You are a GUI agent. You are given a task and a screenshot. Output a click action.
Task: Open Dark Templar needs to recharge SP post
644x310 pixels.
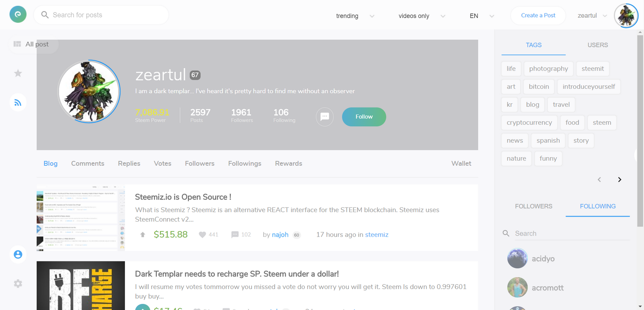(237, 274)
